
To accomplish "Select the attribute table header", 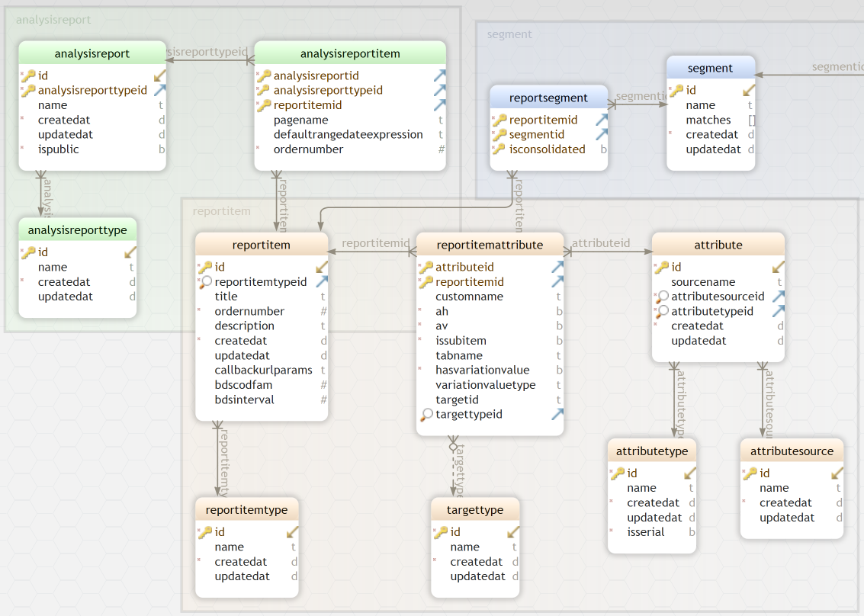I will tap(717, 245).
